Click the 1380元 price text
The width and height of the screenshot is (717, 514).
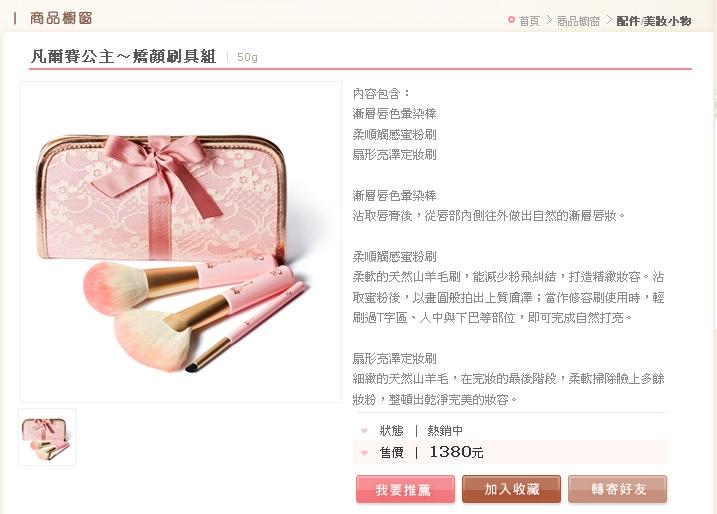pos(456,452)
